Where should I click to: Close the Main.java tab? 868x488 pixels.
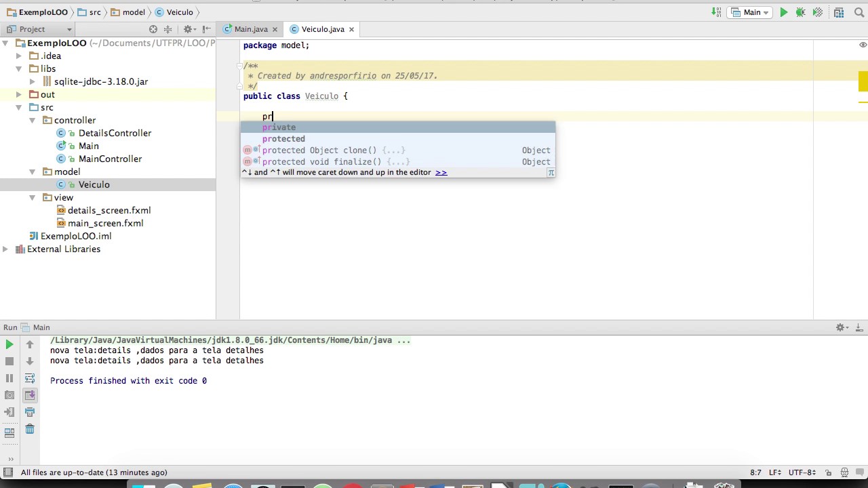click(x=275, y=29)
